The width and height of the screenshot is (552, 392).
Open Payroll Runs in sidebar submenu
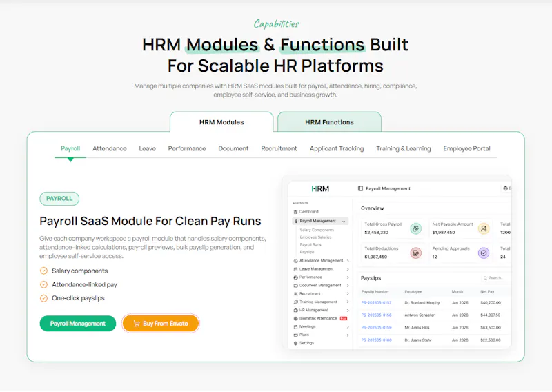tap(310, 245)
